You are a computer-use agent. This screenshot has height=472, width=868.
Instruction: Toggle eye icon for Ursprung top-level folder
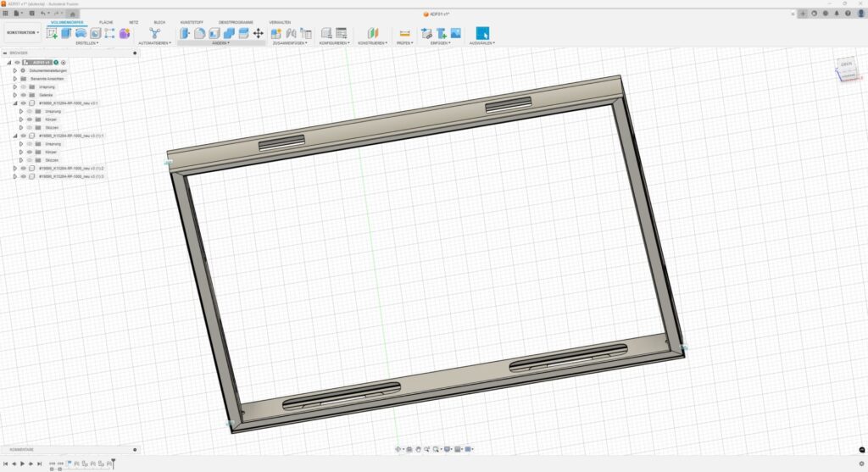(x=24, y=86)
